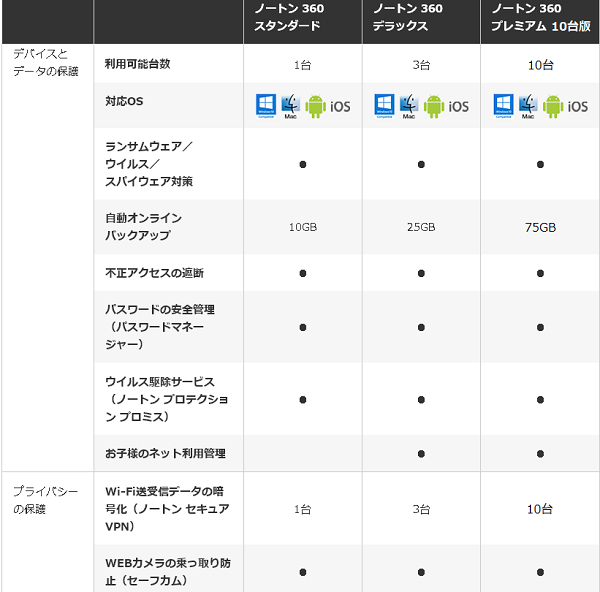This screenshot has height=592, width=600.
Task: Click the 25GB backup value
Action: point(421,227)
